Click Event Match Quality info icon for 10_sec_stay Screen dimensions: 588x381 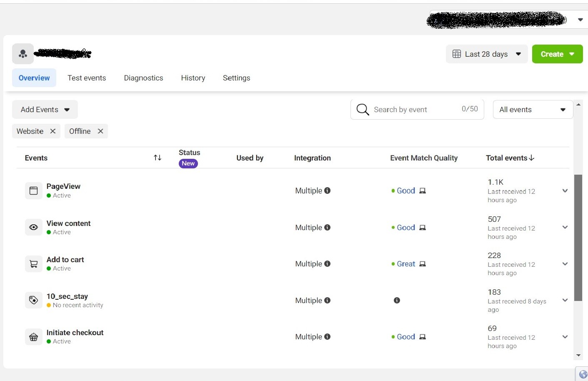pos(397,300)
